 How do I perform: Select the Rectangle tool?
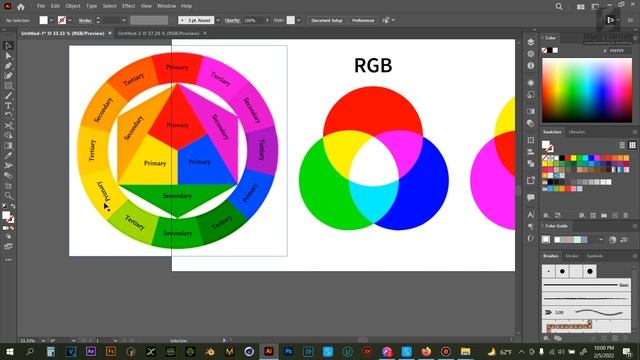pyautogui.click(x=8, y=86)
